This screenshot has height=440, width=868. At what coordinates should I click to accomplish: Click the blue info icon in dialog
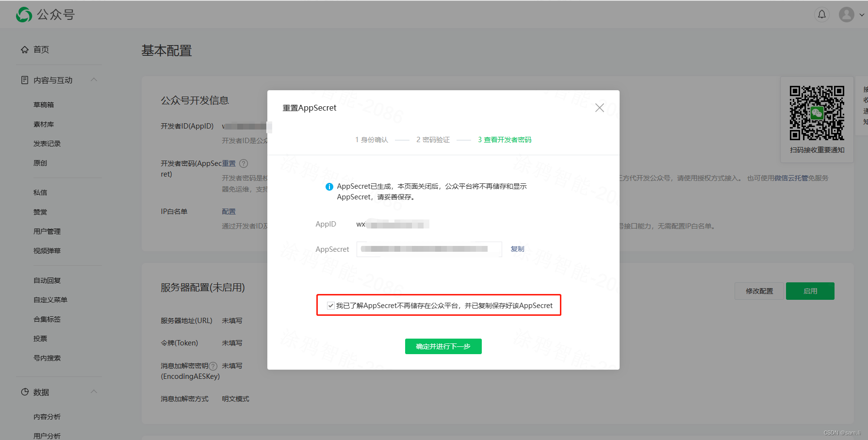pos(329,187)
